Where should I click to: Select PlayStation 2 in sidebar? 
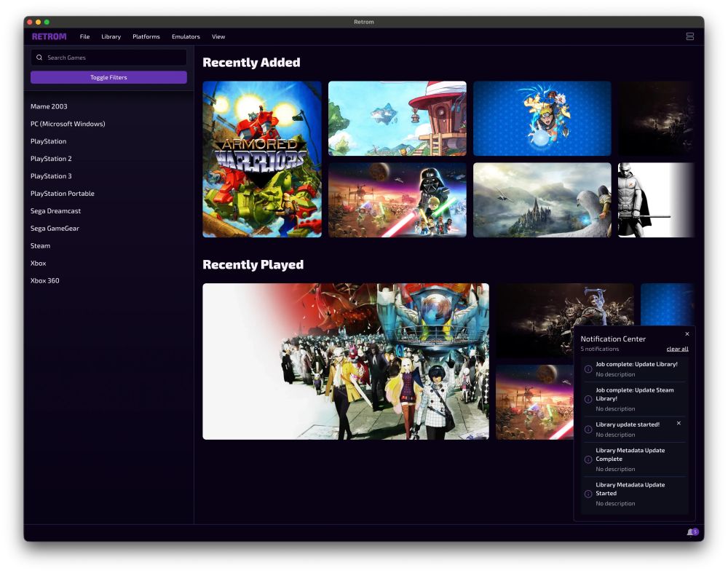[51, 159]
